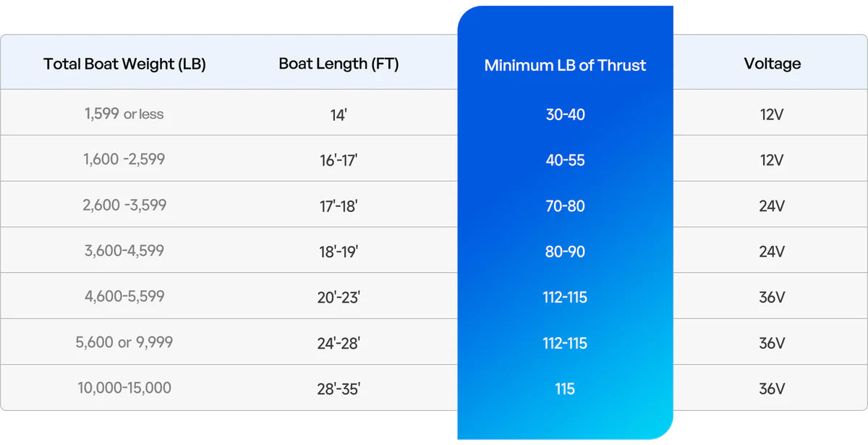Select the 30-40 thrust value
The height and width of the screenshot is (445, 868).
tap(565, 114)
